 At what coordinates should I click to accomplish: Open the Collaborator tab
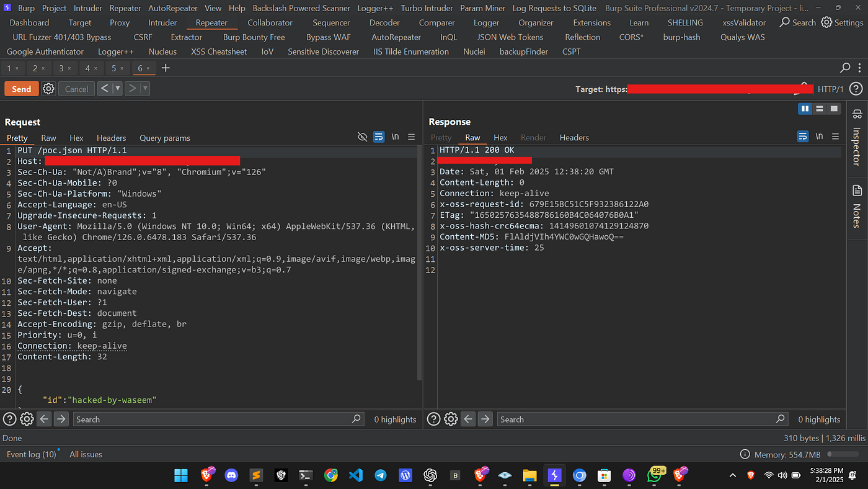270,22
